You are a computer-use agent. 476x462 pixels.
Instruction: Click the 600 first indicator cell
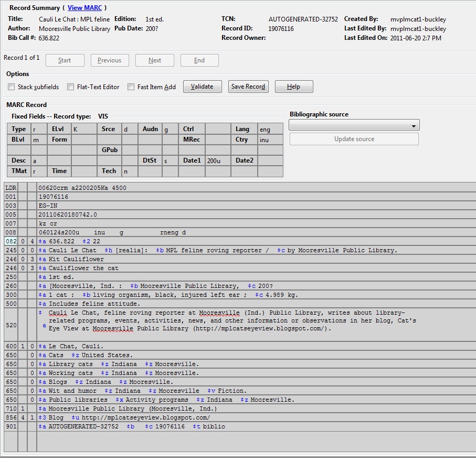pos(23,346)
